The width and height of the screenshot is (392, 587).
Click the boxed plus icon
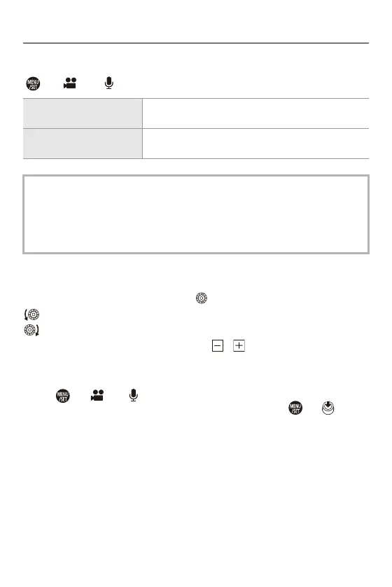pos(239,345)
